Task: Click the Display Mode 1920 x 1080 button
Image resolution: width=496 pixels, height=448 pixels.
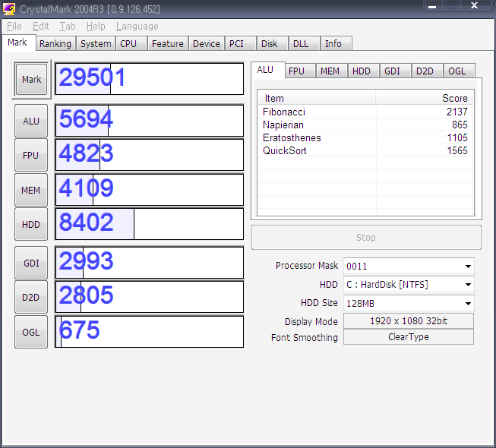Action: point(409,321)
